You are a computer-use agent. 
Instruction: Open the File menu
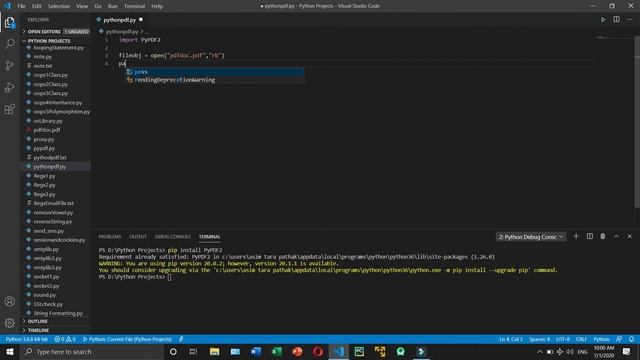pyautogui.click(x=22, y=6)
